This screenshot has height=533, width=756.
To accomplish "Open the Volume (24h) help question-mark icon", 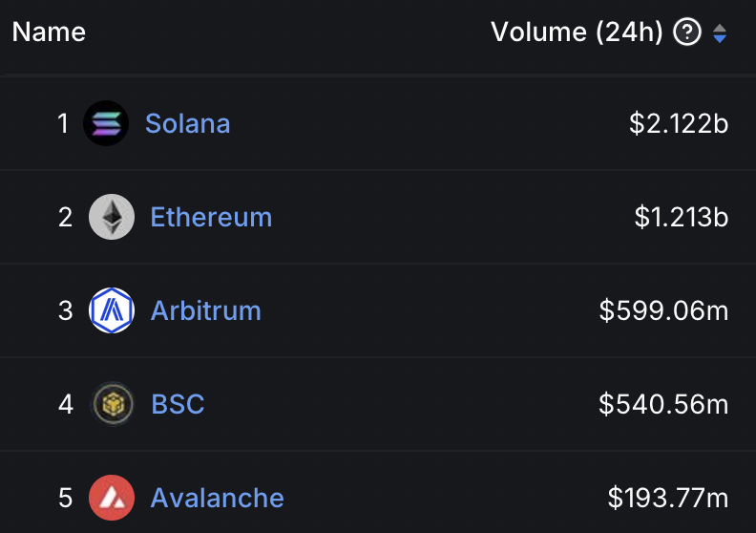I will coord(687,32).
